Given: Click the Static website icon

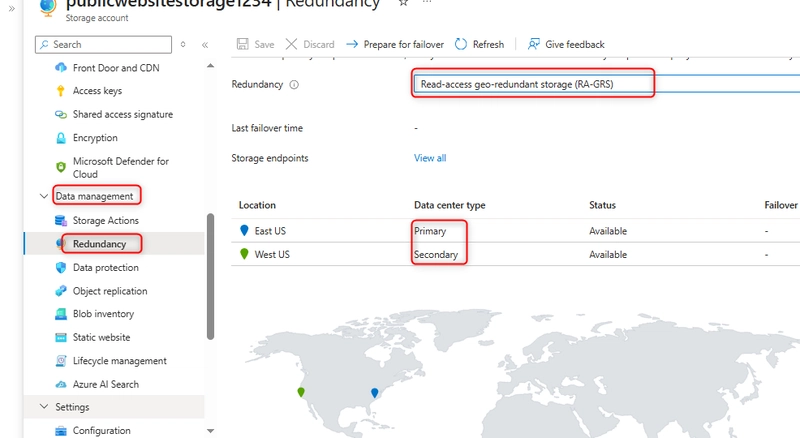Looking at the screenshot, I should click(61, 337).
